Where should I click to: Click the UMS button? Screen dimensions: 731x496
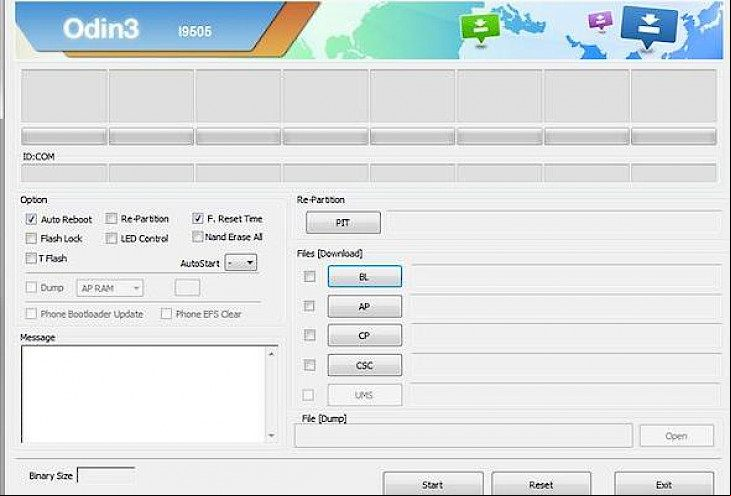coord(365,395)
